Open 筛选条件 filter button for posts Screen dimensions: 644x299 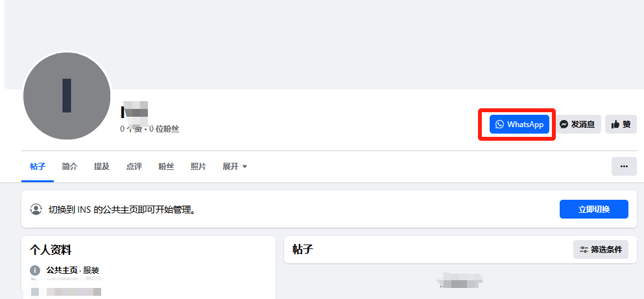601,249
